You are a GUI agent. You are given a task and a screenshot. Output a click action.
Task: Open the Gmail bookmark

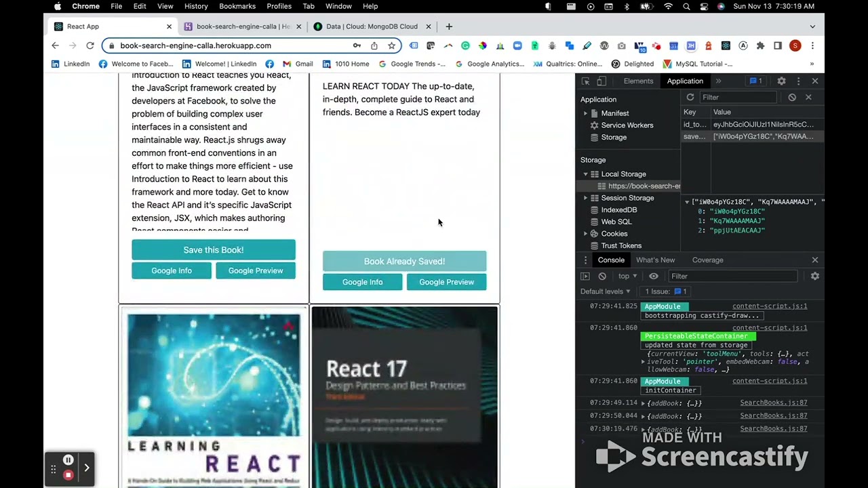(298, 64)
